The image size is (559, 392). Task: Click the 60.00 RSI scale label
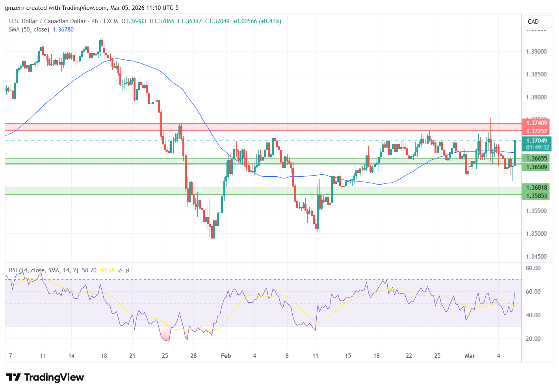533,292
